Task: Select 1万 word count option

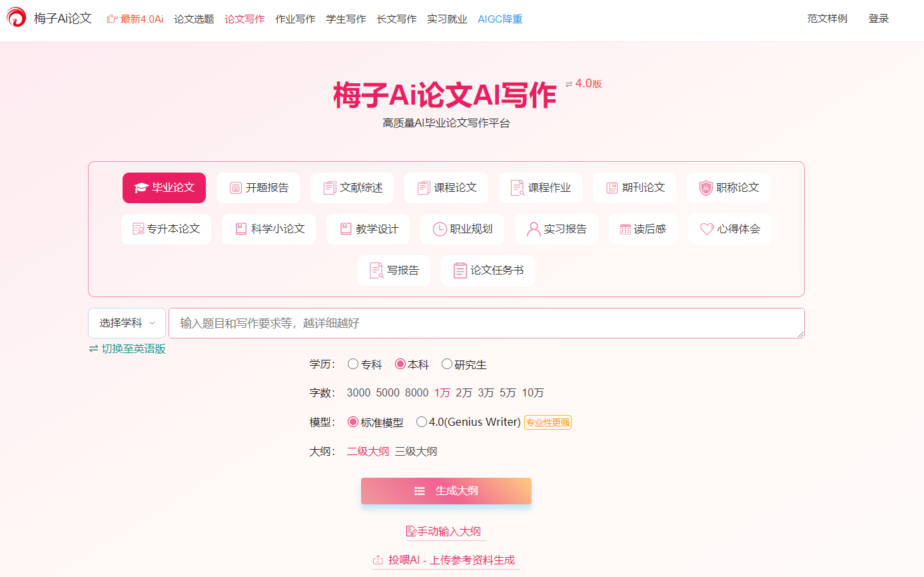Action: [x=442, y=393]
